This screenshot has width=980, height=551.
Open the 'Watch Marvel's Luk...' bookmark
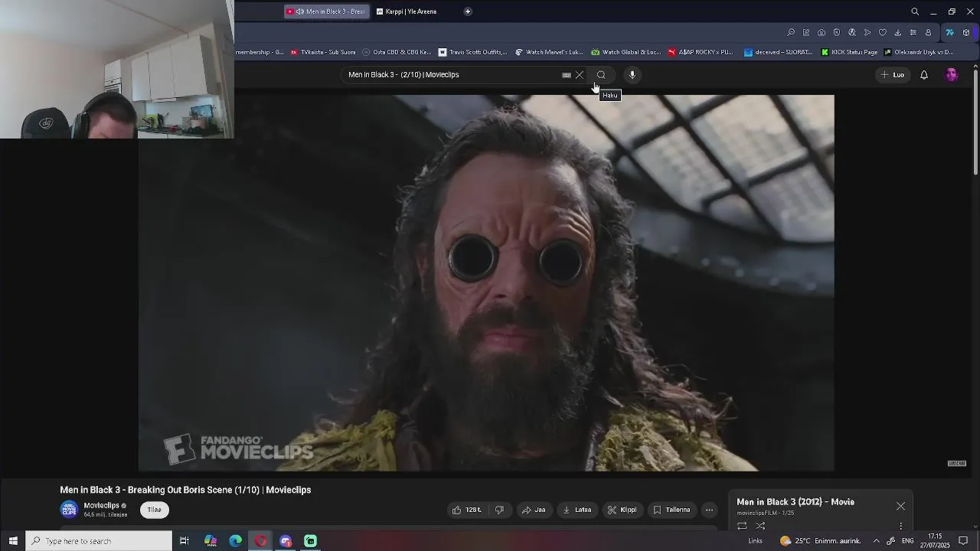click(549, 52)
